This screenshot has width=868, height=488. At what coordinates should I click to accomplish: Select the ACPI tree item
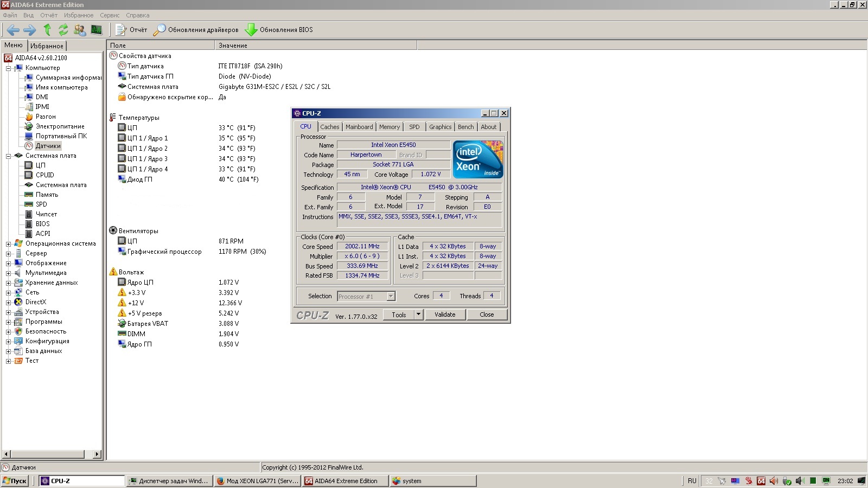(43, 234)
